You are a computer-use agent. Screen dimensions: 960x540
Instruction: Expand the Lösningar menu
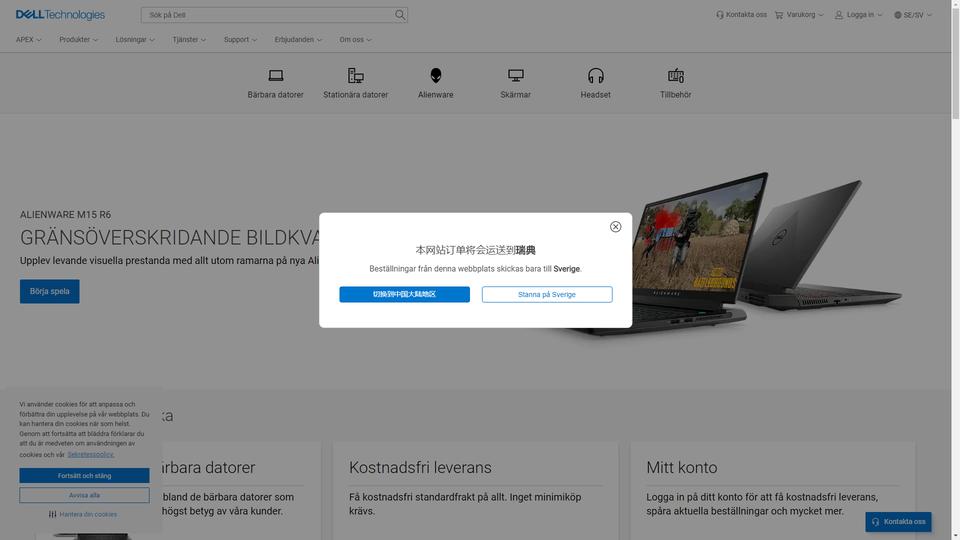coord(135,40)
